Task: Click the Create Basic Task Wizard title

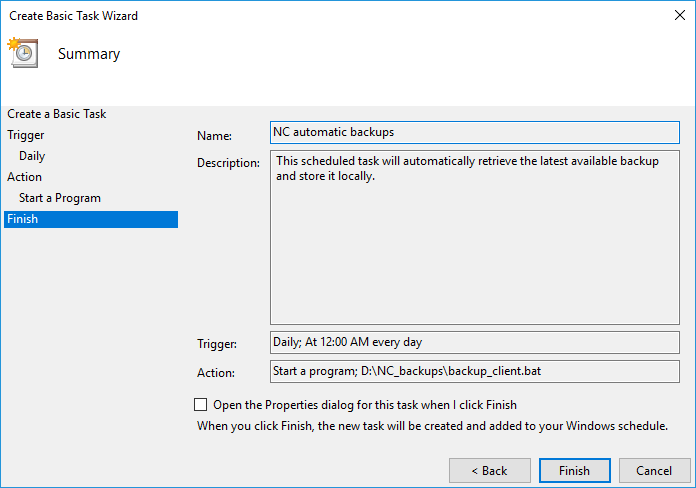Action: (74, 16)
